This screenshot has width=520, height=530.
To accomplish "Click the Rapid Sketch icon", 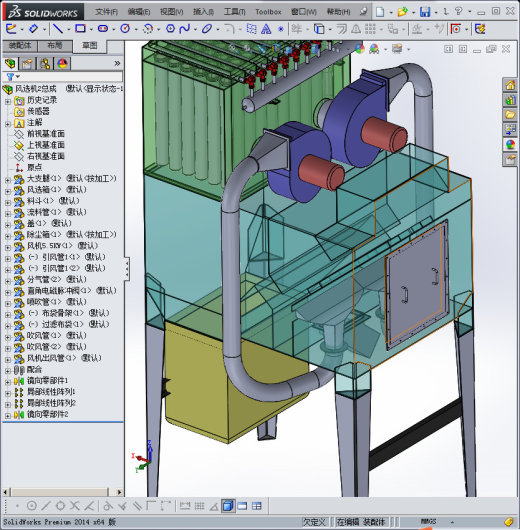I will coord(480,29).
